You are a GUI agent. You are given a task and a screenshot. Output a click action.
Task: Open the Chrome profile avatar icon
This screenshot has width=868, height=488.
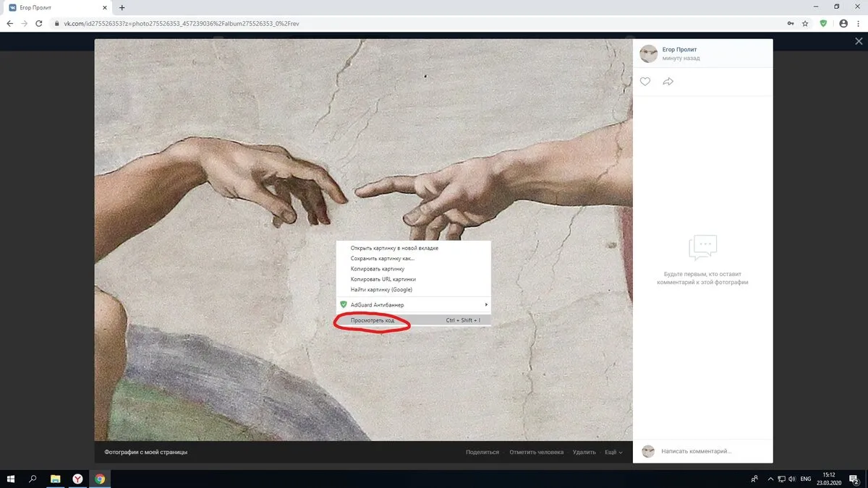tap(843, 23)
